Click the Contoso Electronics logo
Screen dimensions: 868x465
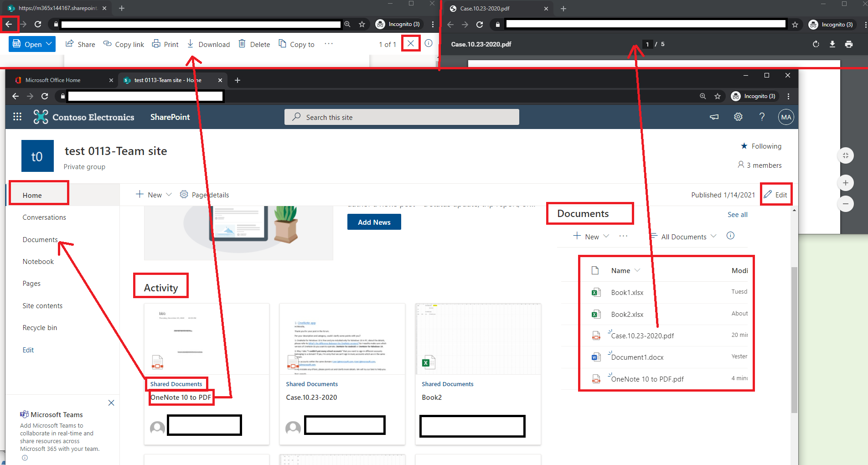point(84,117)
